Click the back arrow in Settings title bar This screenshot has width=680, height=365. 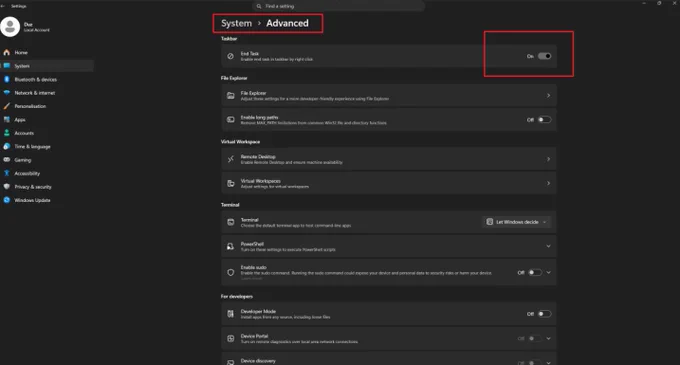click(3, 6)
